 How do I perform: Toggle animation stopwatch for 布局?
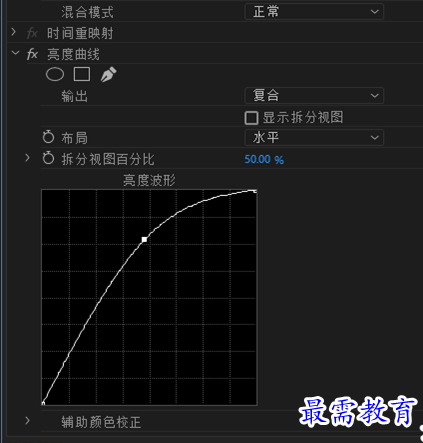48,137
